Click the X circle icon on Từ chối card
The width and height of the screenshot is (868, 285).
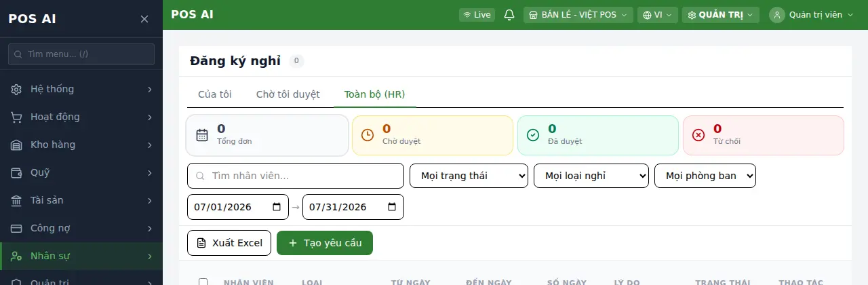(698, 135)
